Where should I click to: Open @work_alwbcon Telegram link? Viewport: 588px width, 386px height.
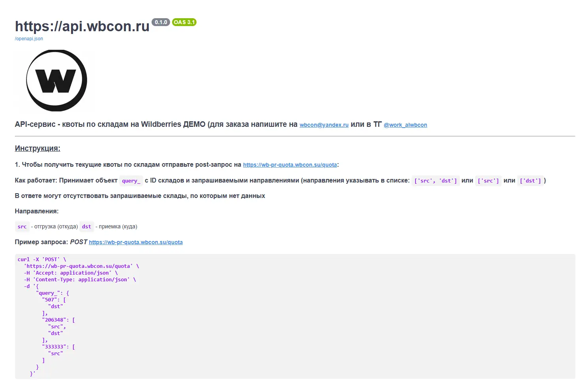[405, 125]
